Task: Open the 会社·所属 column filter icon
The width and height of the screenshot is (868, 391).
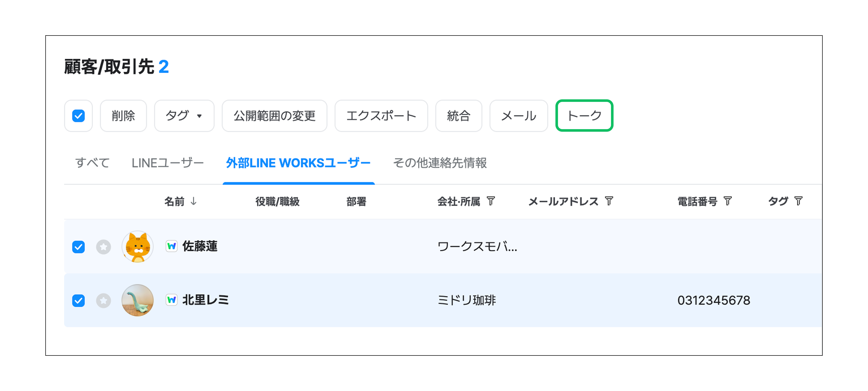Action: [491, 201]
